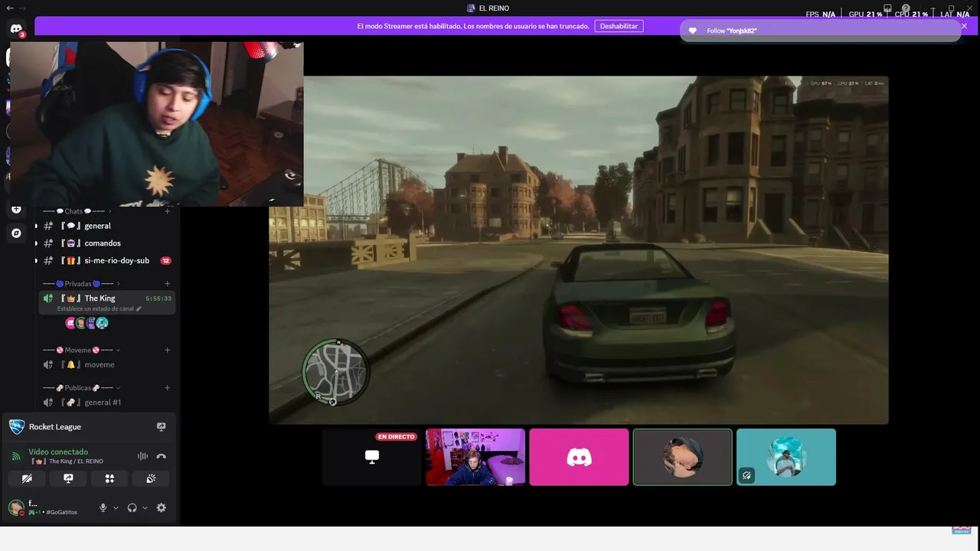This screenshot has height=551, width=980.
Task: Join the moveme voice channel
Action: click(x=107, y=365)
